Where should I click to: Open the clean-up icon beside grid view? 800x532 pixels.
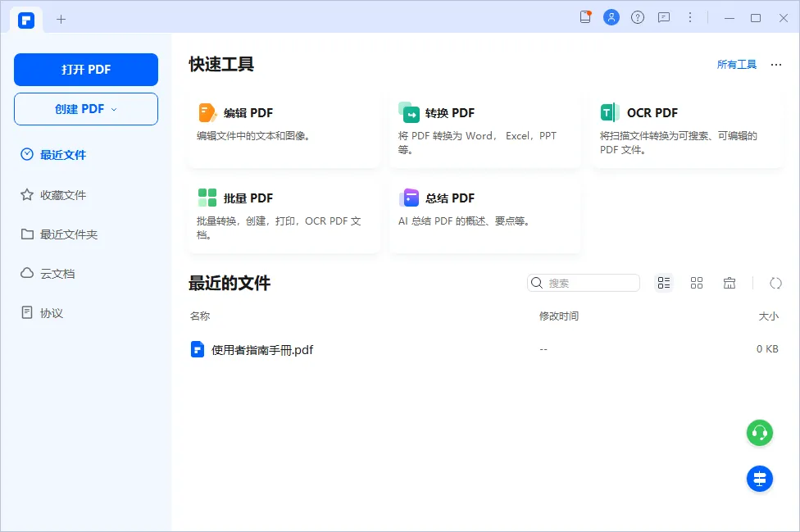[730, 283]
